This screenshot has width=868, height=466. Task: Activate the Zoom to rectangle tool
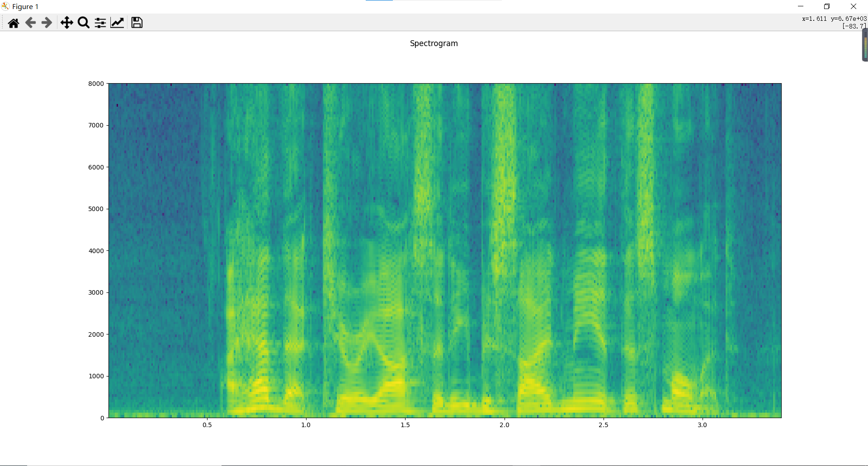[84, 23]
